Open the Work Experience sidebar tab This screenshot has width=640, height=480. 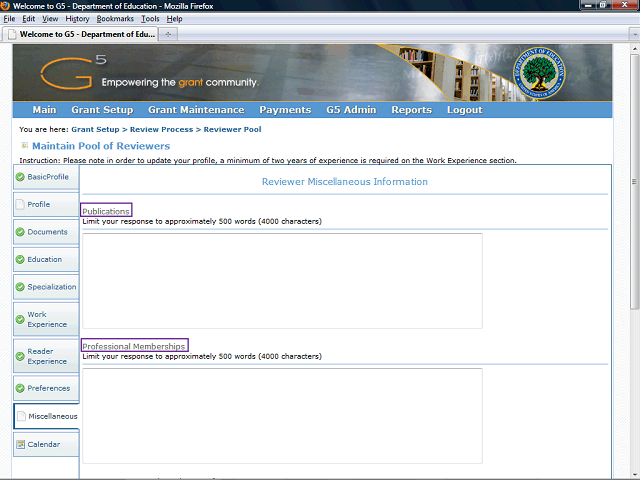coord(46,319)
